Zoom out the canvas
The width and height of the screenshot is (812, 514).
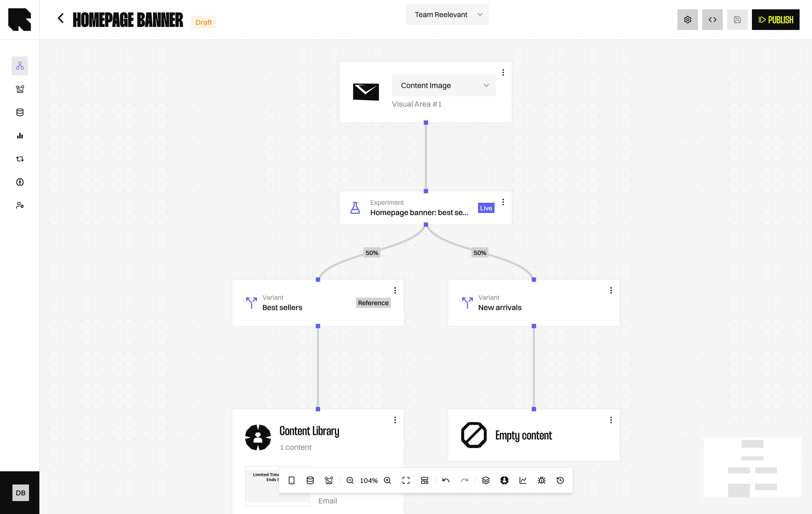(350, 480)
